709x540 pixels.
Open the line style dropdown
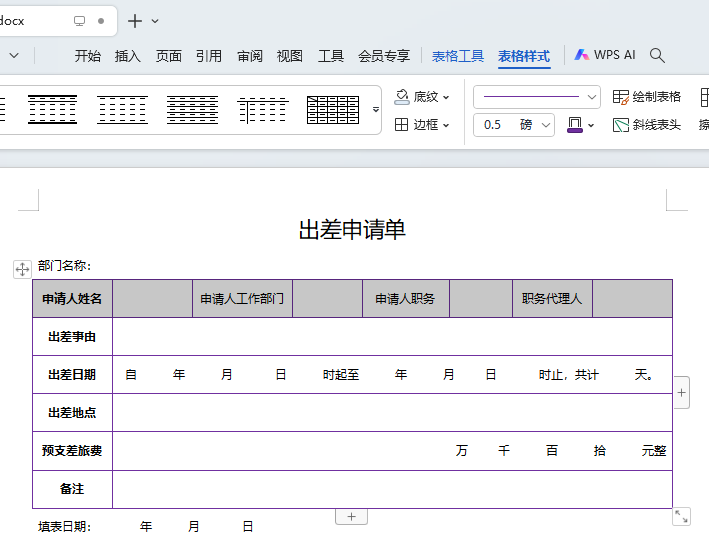click(x=592, y=97)
